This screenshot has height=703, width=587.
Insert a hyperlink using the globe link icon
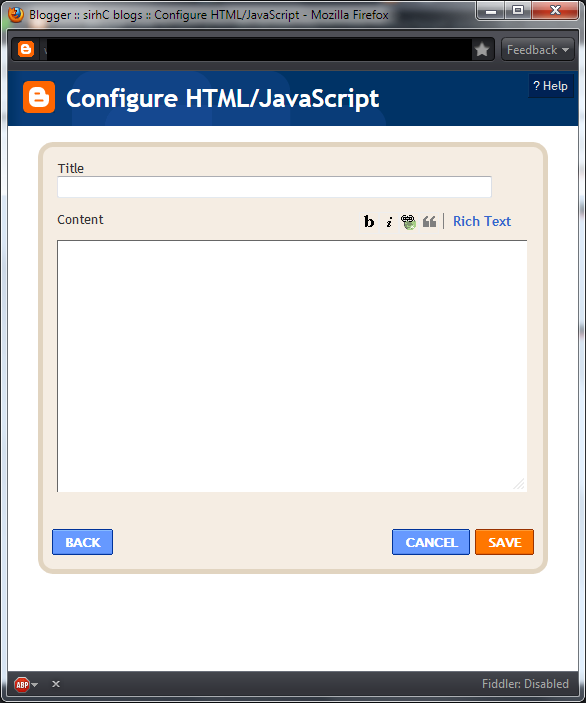(x=408, y=221)
